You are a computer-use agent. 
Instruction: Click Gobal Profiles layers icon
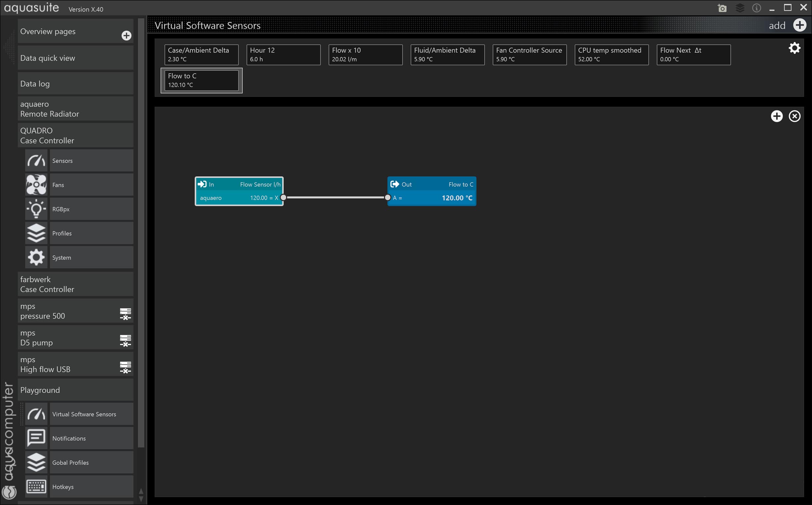click(36, 463)
